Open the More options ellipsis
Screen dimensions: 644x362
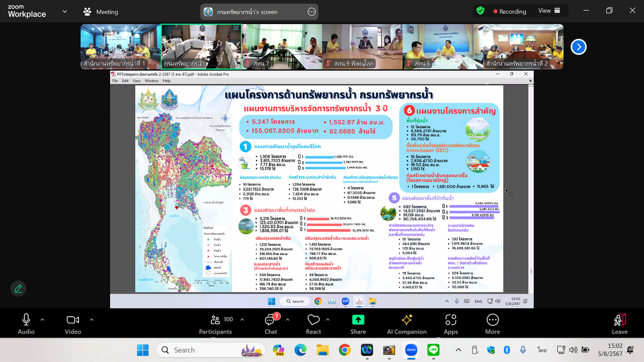[x=493, y=323]
